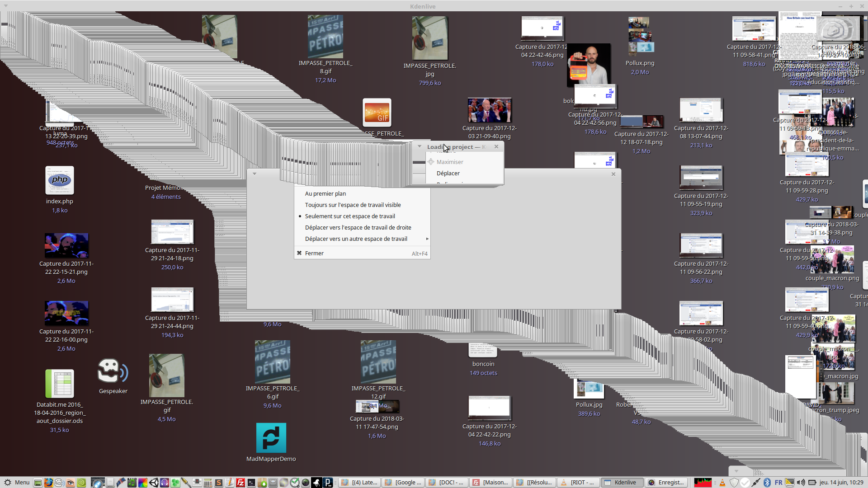This screenshot has height=488, width=868.
Task: Click the Databit.me ods spreadsheet thumbnail
Action: [x=60, y=384]
